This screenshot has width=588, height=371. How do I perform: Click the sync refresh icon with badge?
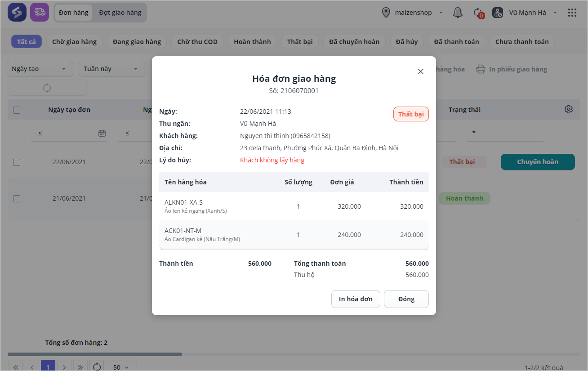478,13
